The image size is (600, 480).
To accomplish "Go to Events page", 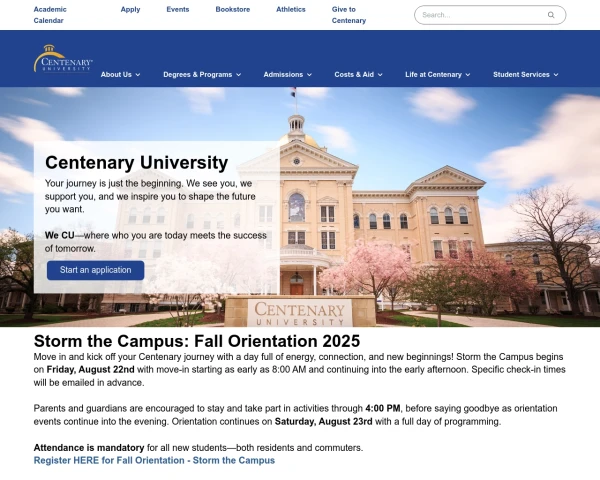I will tap(178, 10).
